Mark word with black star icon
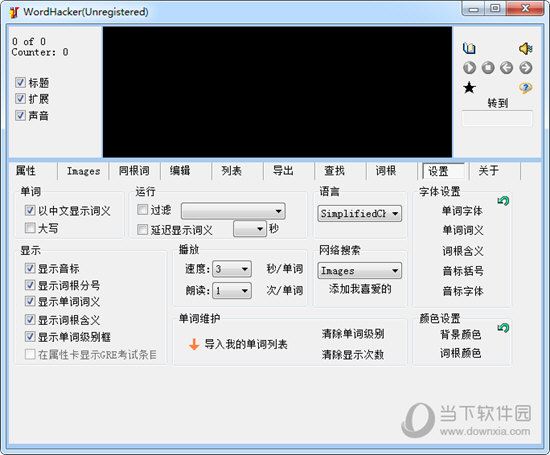 point(469,88)
